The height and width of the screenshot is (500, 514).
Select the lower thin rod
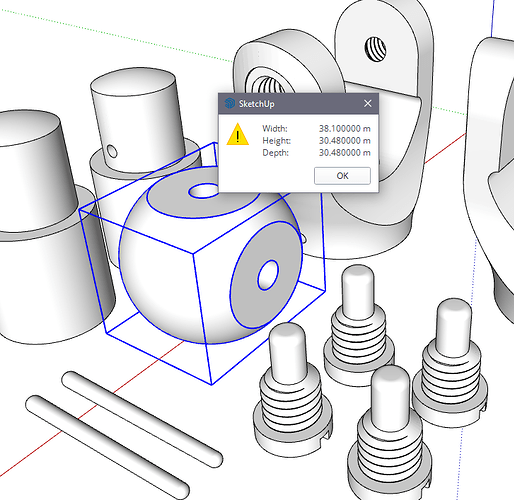[x=107, y=447]
